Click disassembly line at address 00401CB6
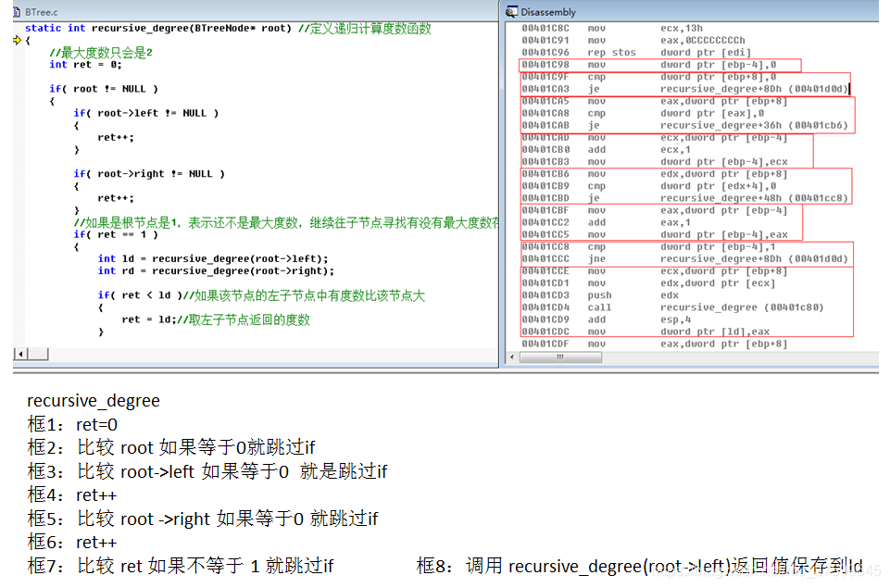 (655, 174)
